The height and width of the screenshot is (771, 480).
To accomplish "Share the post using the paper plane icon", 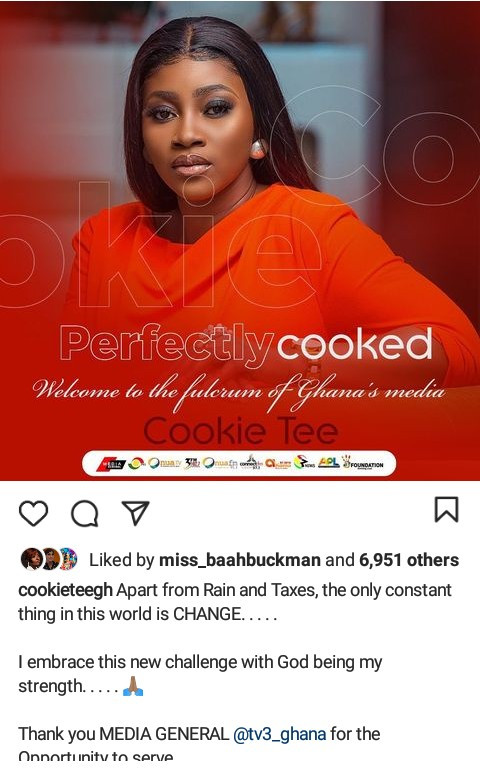I will click(x=135, y=513).
